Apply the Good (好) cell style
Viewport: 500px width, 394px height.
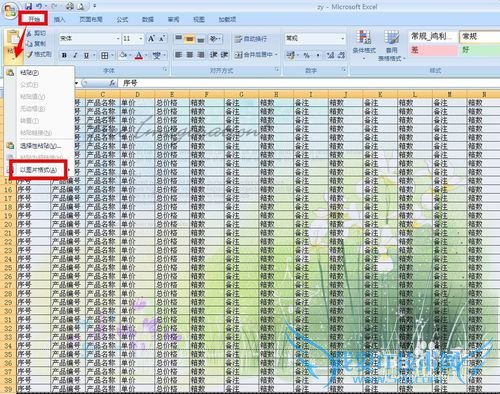[480, 51]
